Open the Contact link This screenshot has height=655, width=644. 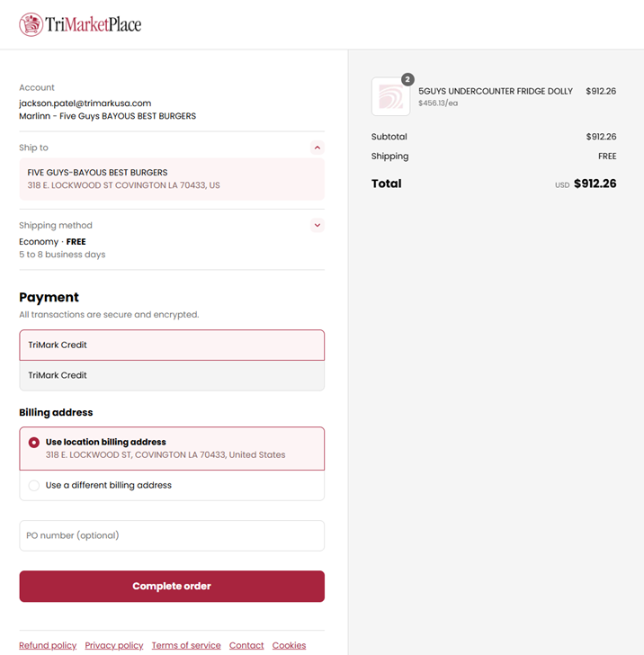246,645
